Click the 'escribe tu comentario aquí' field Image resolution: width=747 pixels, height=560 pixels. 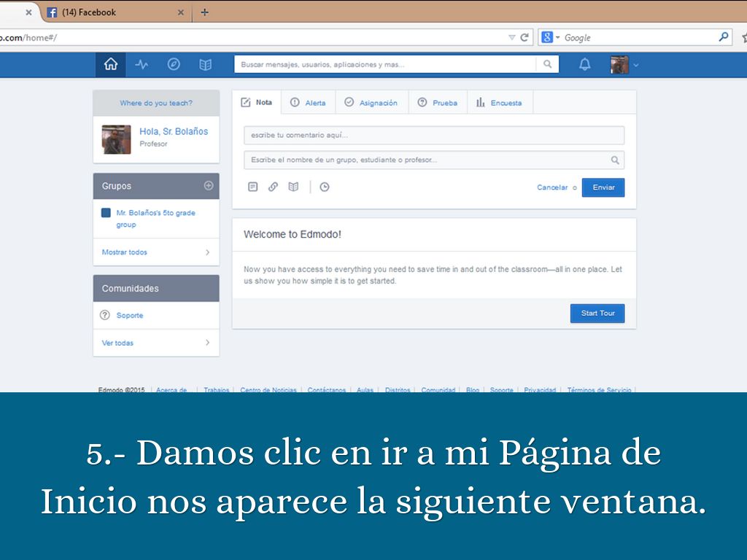(433, 136)
